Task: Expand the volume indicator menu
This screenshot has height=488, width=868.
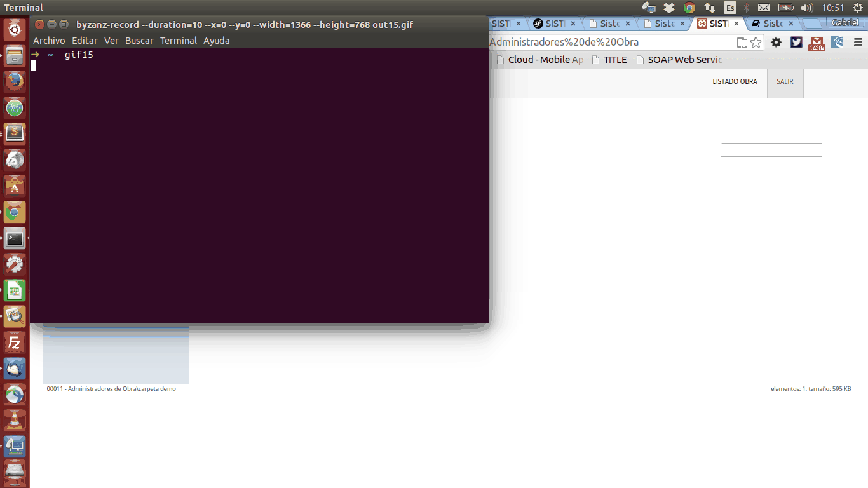Action: (x=807, y=8)
